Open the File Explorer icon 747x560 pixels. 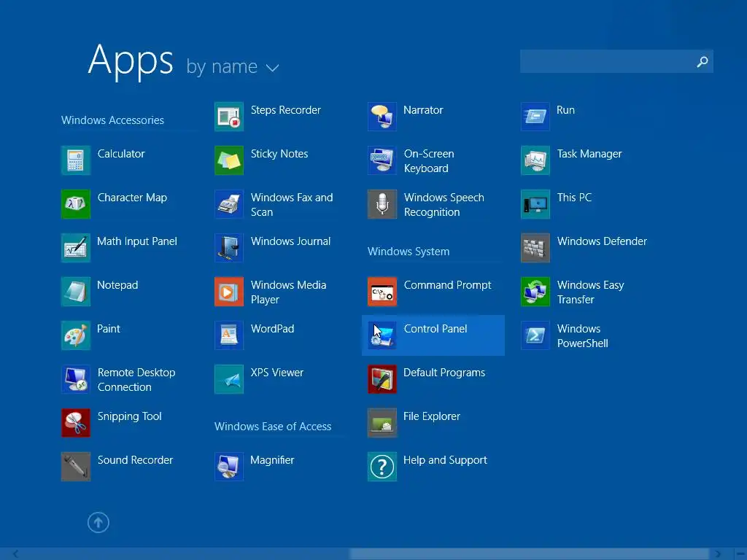coord(382,423)
